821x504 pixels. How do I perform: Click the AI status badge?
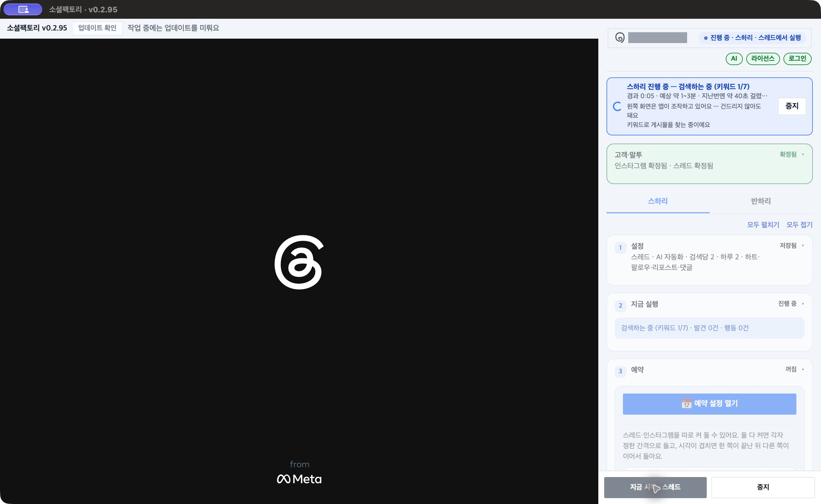click(734, 59)
